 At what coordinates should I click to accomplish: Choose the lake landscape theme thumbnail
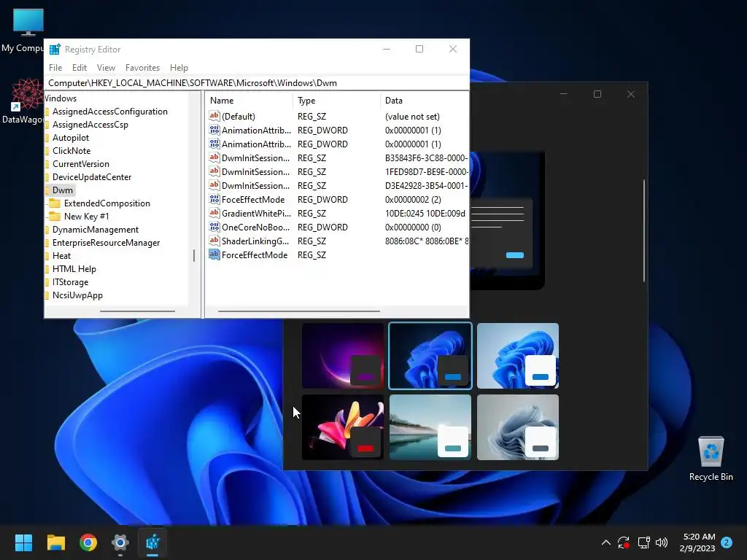tap(430, 427)
